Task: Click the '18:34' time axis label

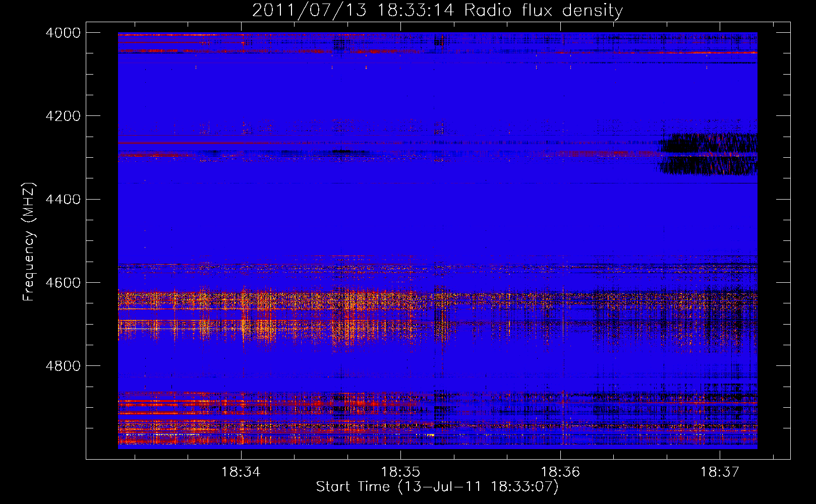Action: tap(241, 472)
